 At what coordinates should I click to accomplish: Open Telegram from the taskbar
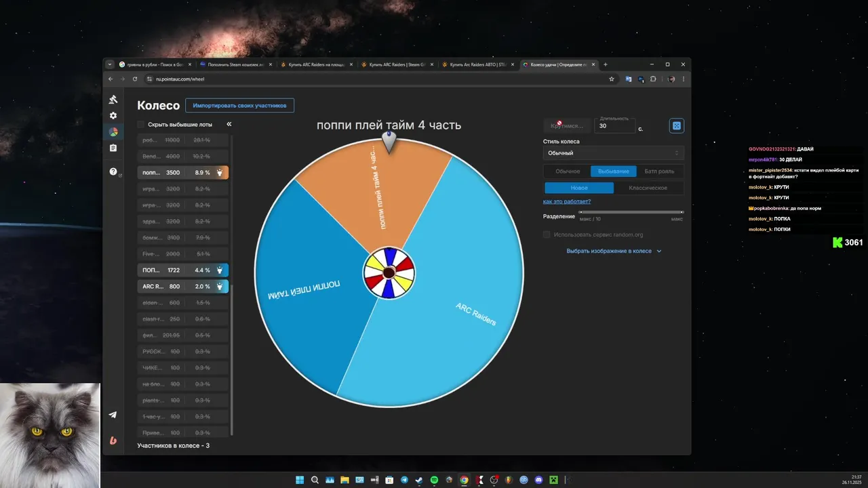click(x=404, y=480)
